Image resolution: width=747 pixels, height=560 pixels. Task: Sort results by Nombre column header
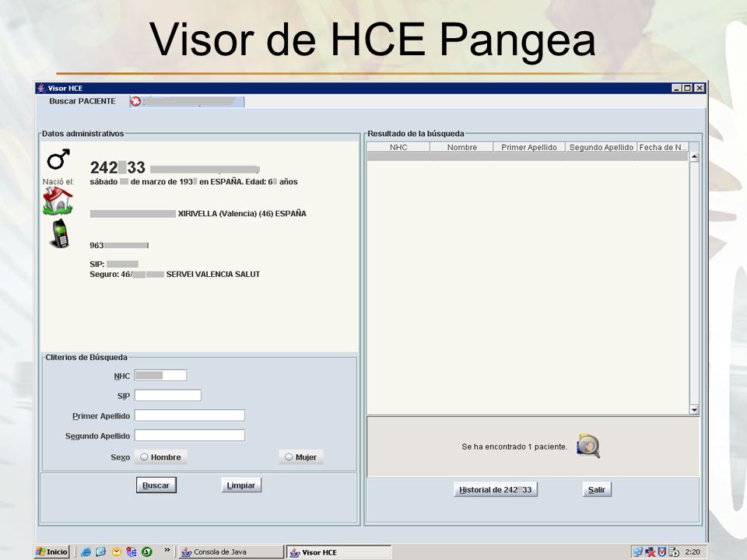click(x=461, y=147)
